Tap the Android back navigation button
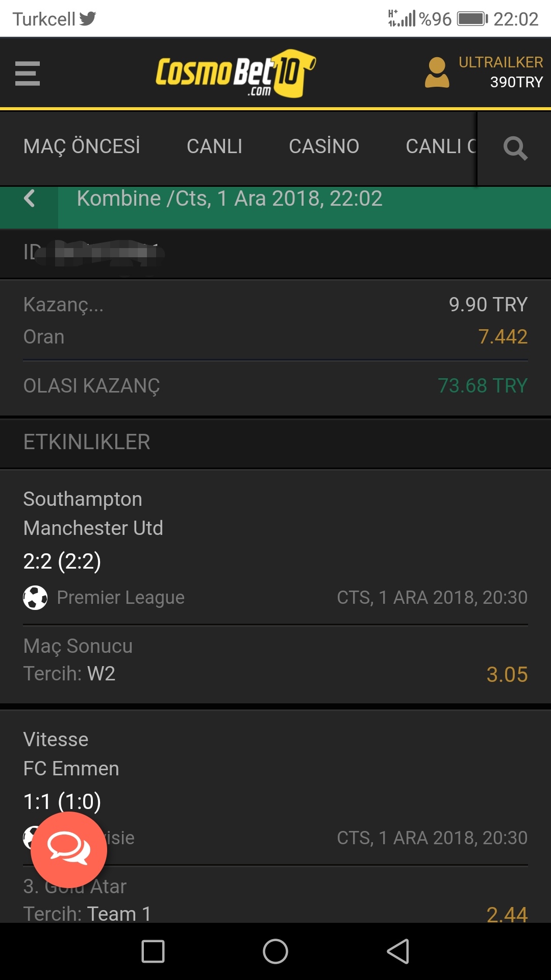 398,951
